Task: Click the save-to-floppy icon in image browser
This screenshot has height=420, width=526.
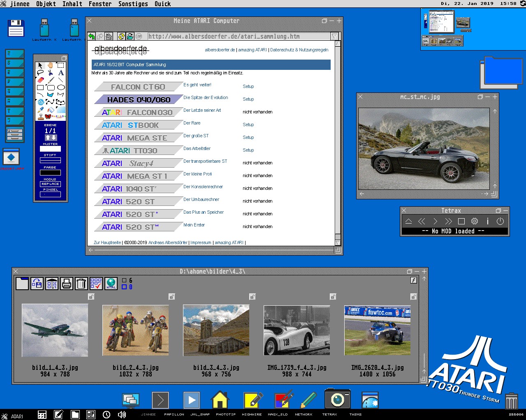Action: pyautogui.click(x=37, y=283)
